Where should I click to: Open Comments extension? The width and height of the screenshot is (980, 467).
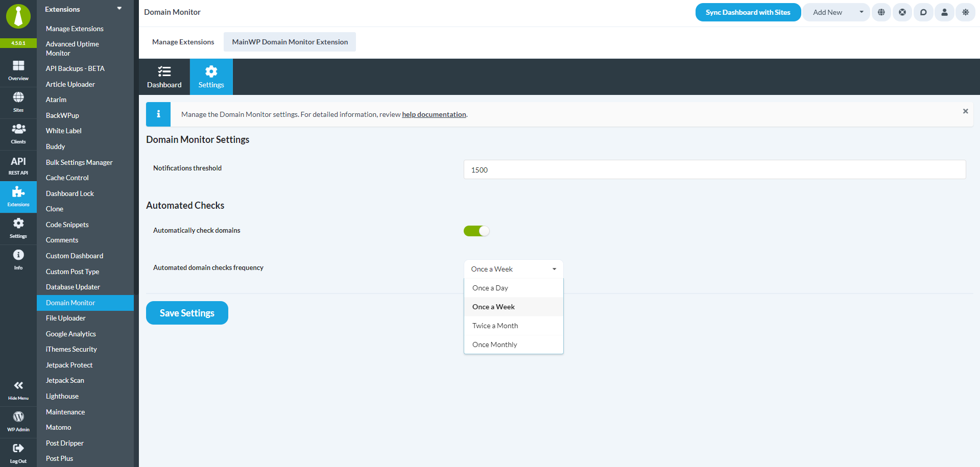coord(62,240)
